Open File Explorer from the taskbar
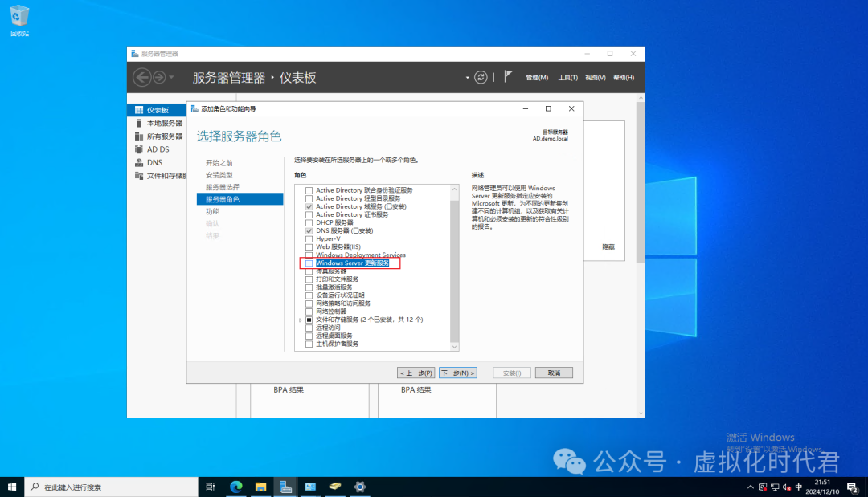868x497 pixels. tap(260, 487)
